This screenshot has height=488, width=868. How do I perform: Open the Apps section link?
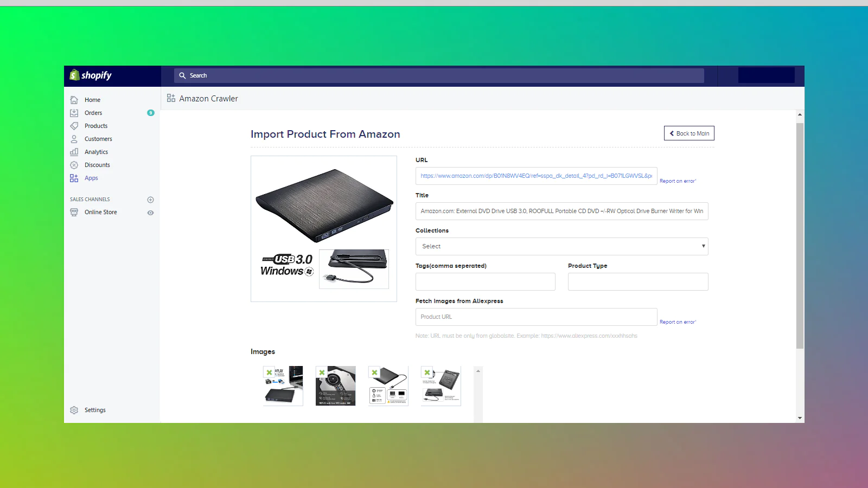[91, 178]
